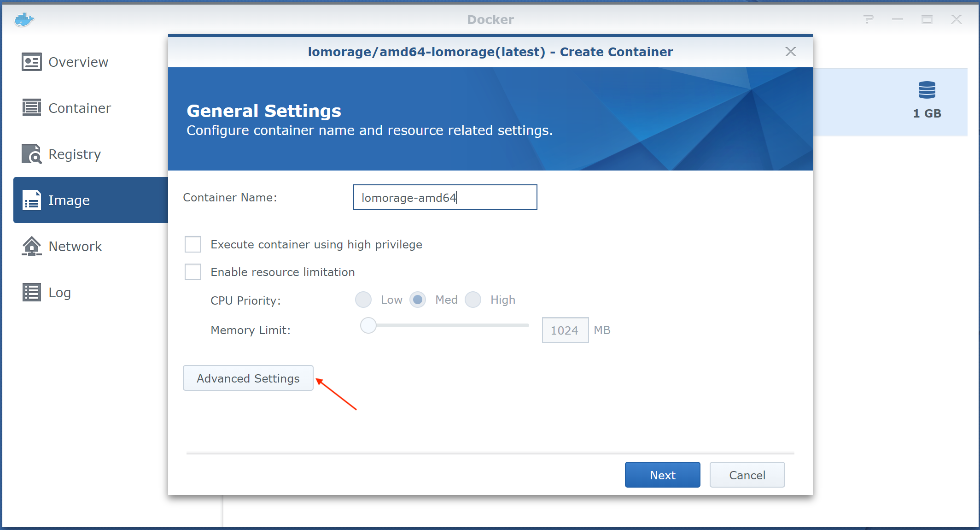Click the Memory Limit slider handle
This screenshot has height=530, width=980.
click(368, 325)
